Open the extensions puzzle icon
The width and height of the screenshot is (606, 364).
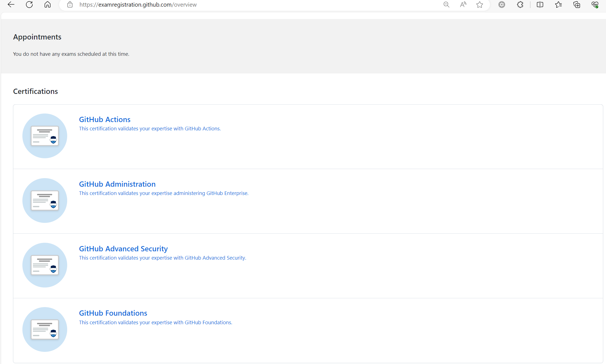click(x=520, y=5)
